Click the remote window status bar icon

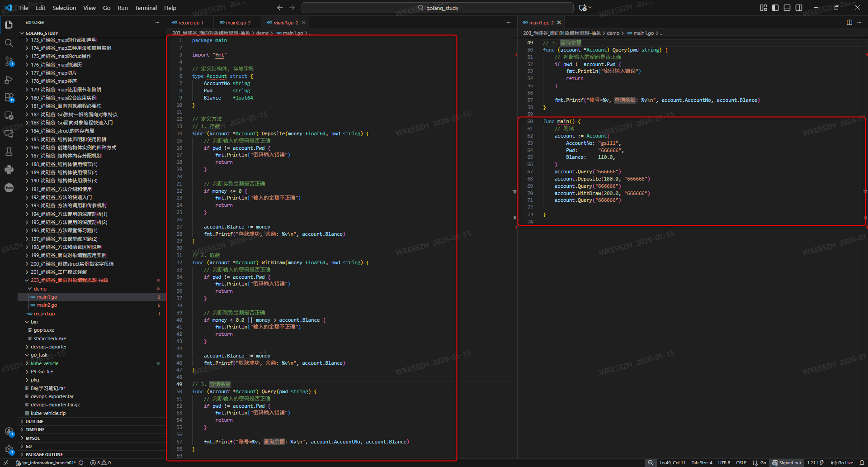click(x=6, y=462)
